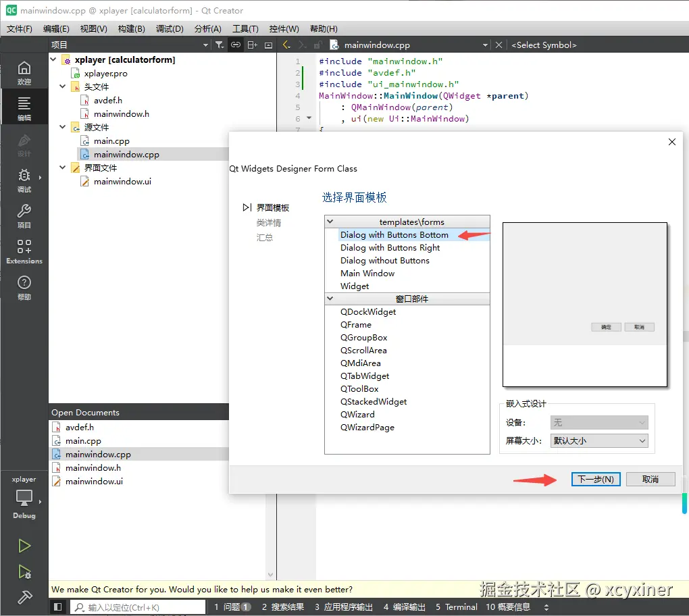Start debugging with the debug-run button
689x616 pixels.
click(x=24, y=571)
